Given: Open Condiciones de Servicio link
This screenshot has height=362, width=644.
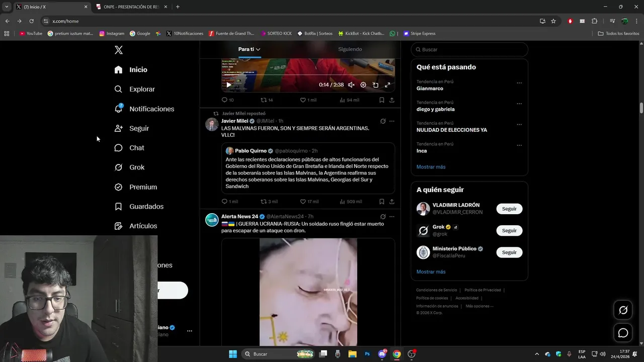Looking at the screenshot, I should (x=436, y=290).
